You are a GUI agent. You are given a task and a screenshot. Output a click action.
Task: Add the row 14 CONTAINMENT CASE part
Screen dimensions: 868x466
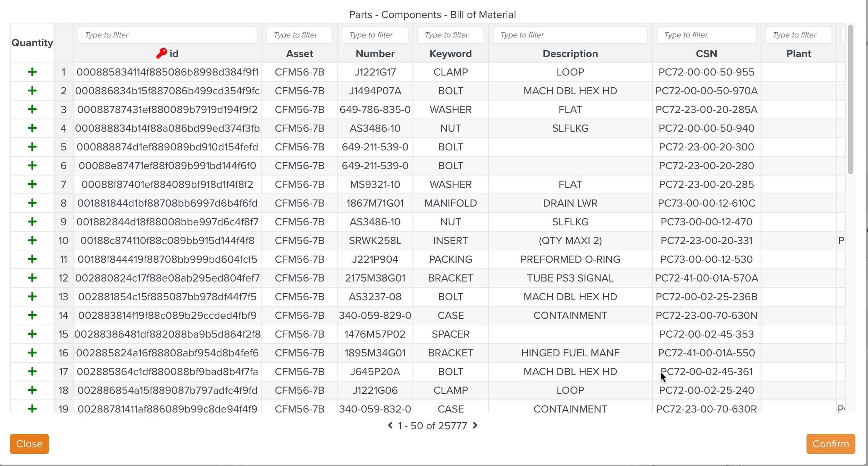click(32, 316)
